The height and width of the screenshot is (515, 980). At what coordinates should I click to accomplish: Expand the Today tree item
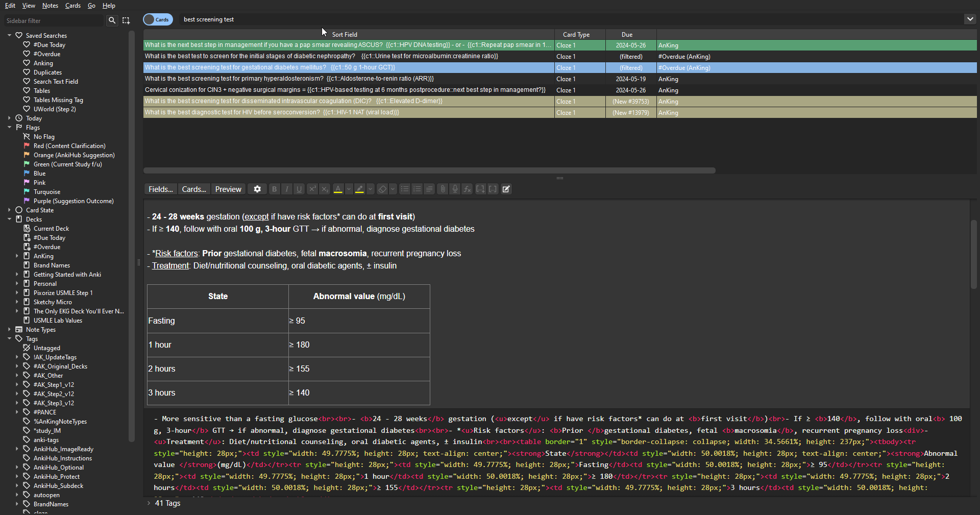click(9, 118)
